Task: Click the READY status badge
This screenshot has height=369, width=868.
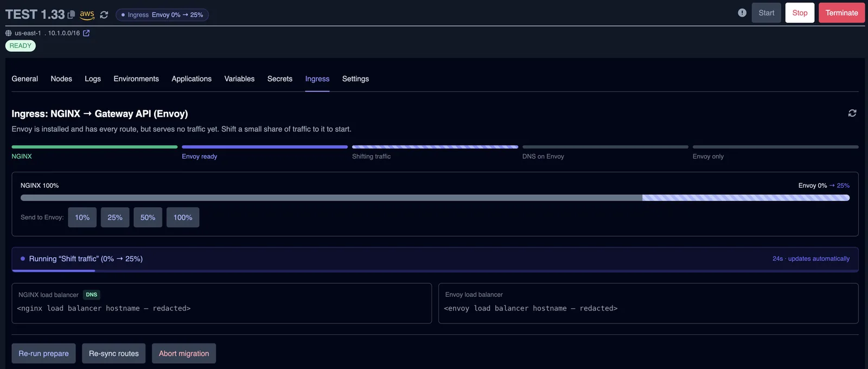Action: 21,46
